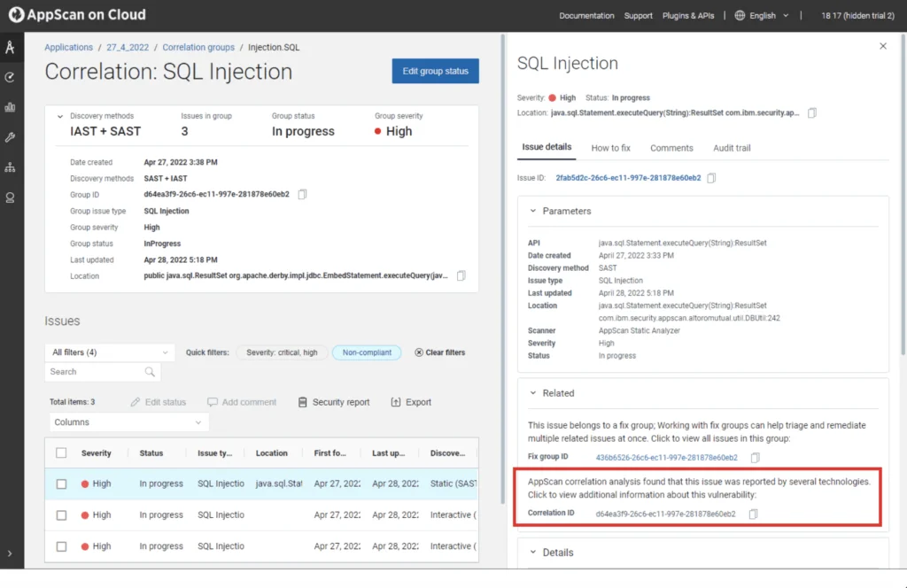This screenshot has height=588, width=907.
Task: Open the Columns dropdown
Action: (x=128, y=422)
